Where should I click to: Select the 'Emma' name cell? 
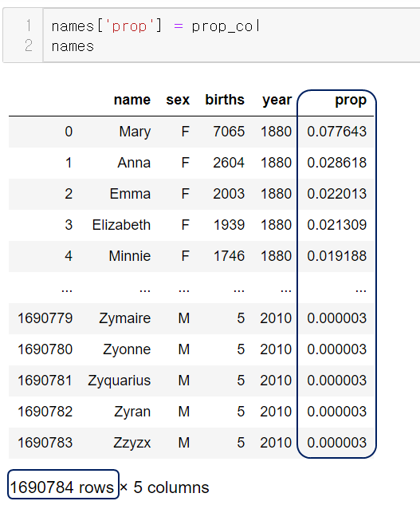point(130,194)
